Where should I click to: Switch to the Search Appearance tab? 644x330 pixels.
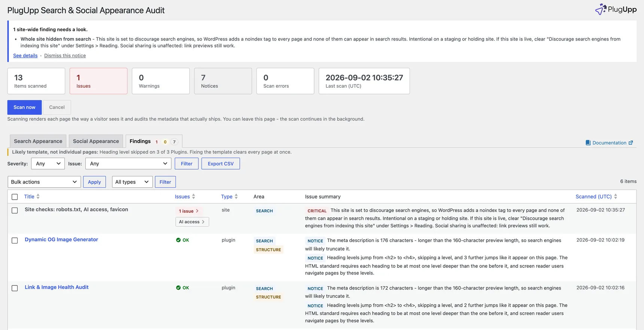tap(38, 141)
